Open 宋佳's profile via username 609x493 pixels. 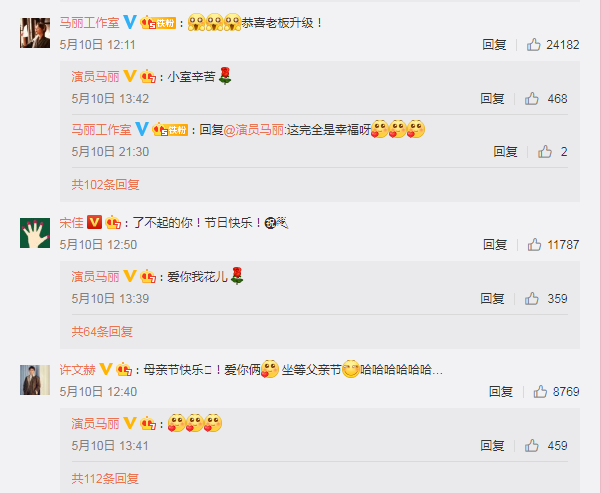coord(71,223)
